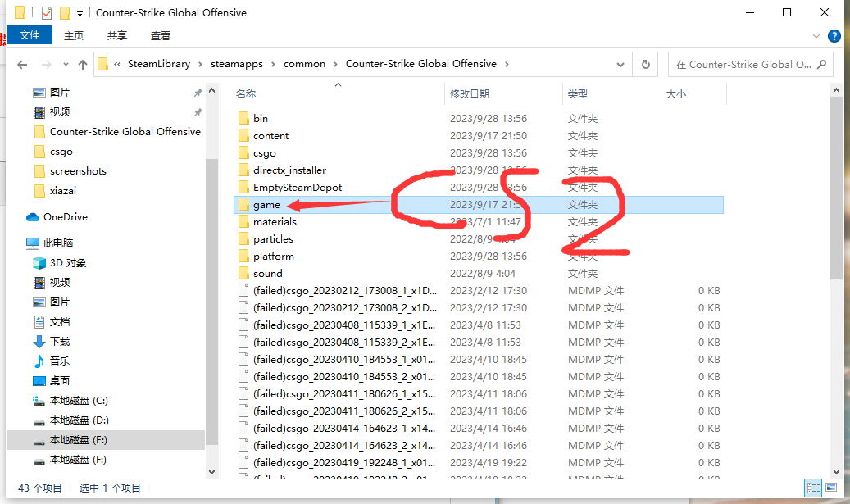
Task: Select the bin folder
Action: point(260,118)
